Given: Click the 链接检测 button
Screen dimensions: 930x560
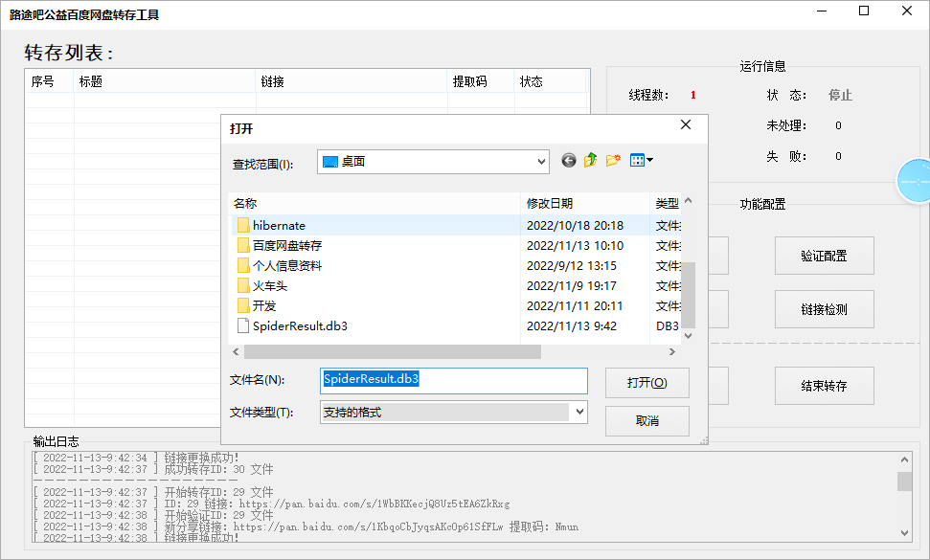Looking at the screenshot, I should [824, 309].
